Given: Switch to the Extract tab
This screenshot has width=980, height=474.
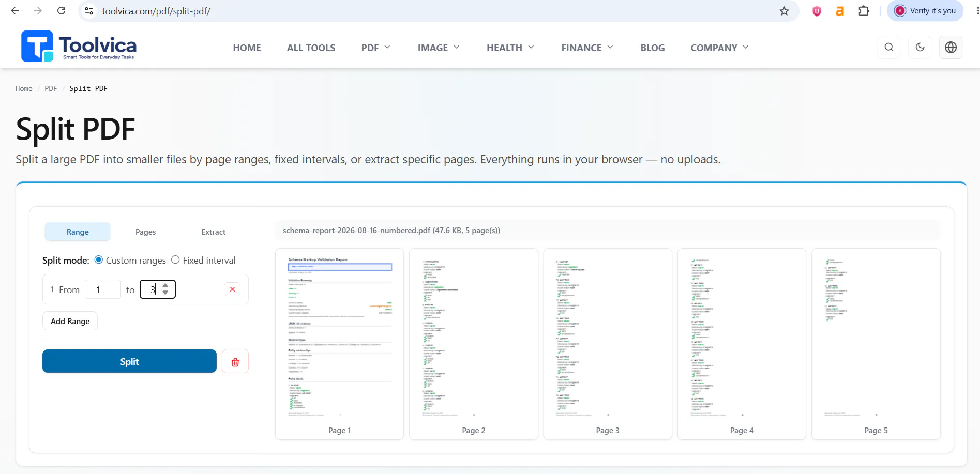Looking at the screenshot, I should point(214,232).
